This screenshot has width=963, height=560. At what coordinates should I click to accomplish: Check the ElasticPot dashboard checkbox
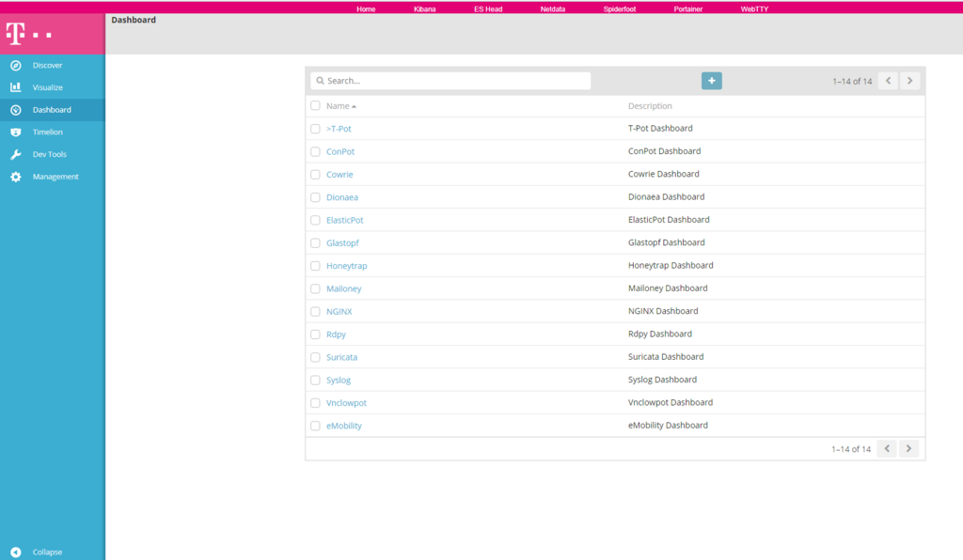(315, 220)
